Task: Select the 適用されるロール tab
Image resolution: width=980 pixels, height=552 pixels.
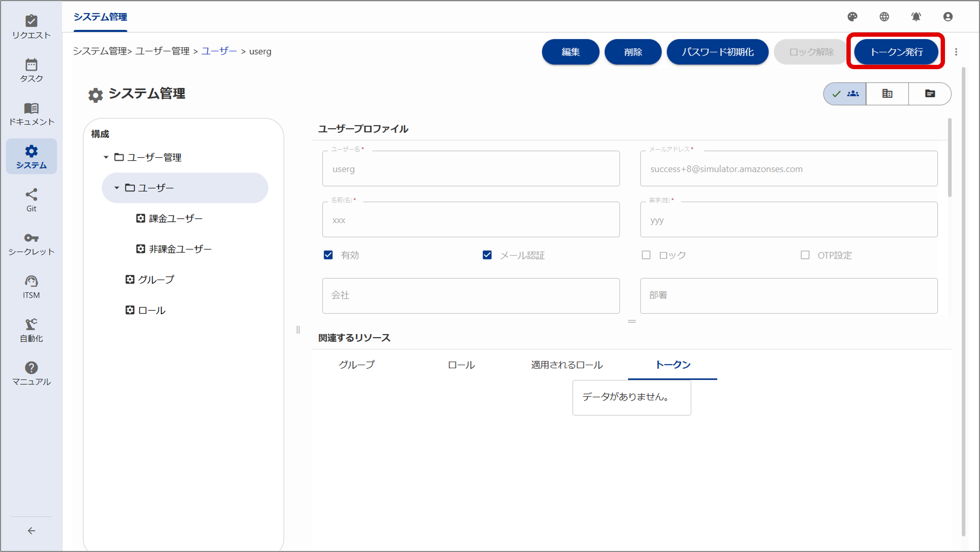Action: pos(566,364)
